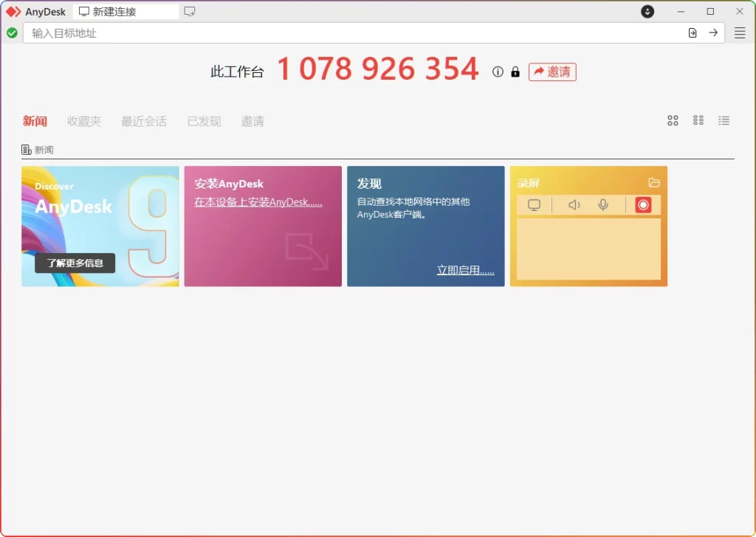Click the target address input field
The width and height of the screenshot is (756, 537).
coord(295,32)
